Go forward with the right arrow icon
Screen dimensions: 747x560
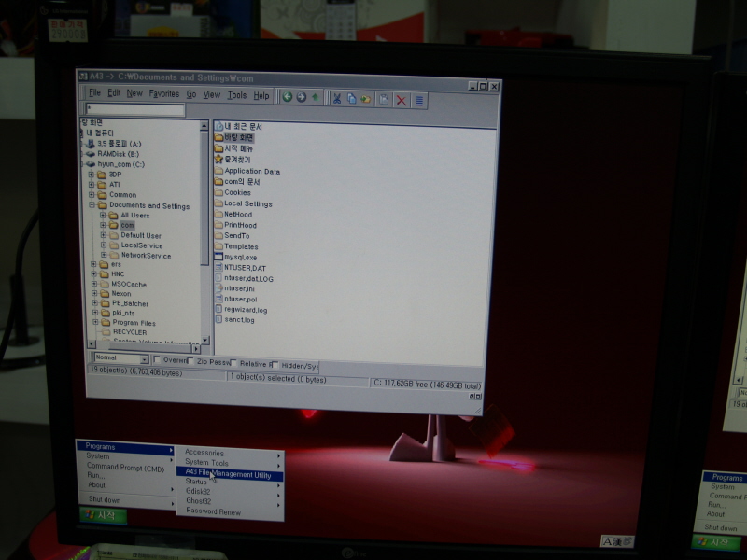coord(301,98)
